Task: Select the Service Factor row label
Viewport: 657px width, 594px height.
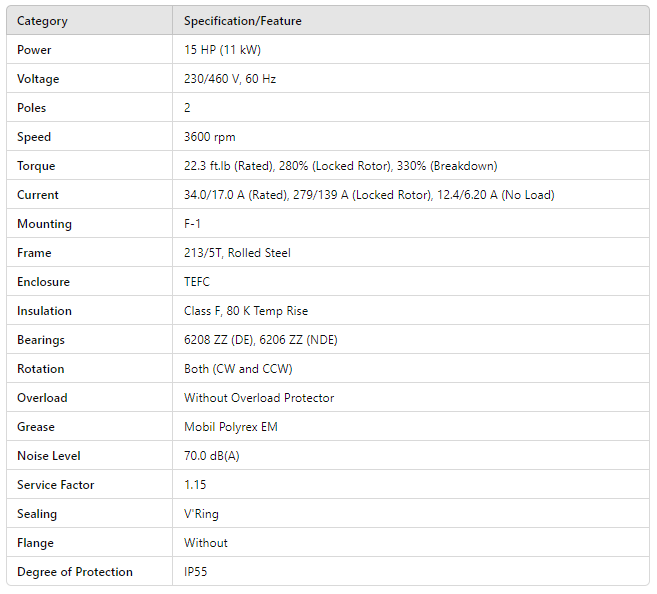Action: [x=54, y=485]
